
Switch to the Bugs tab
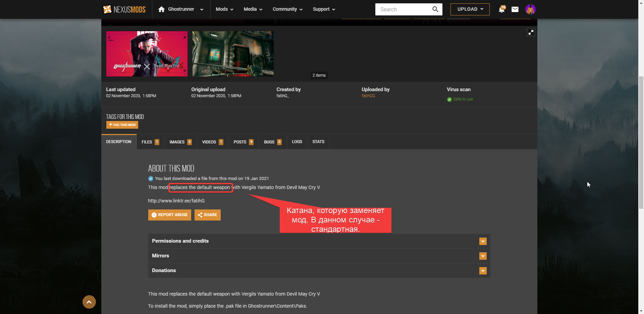[x=273, y=142]
